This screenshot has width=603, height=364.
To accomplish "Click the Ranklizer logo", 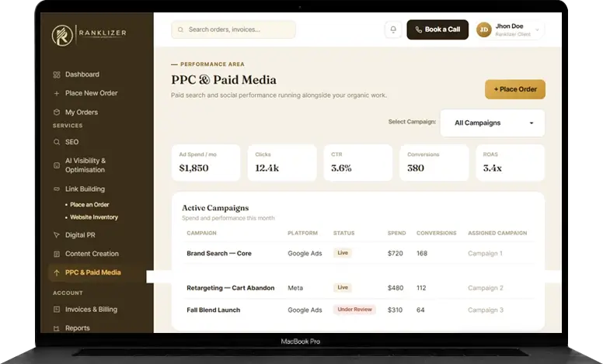I will [89, 35].
